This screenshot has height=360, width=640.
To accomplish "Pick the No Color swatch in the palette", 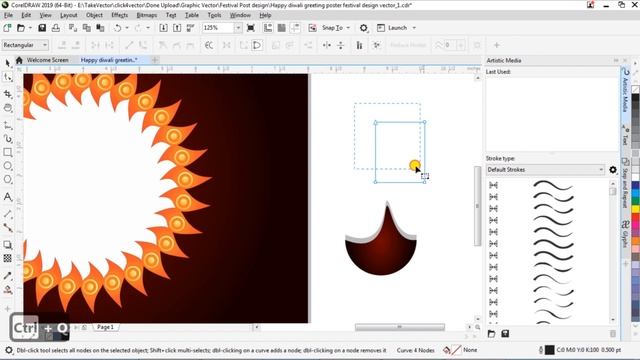I will coord(636,89).
